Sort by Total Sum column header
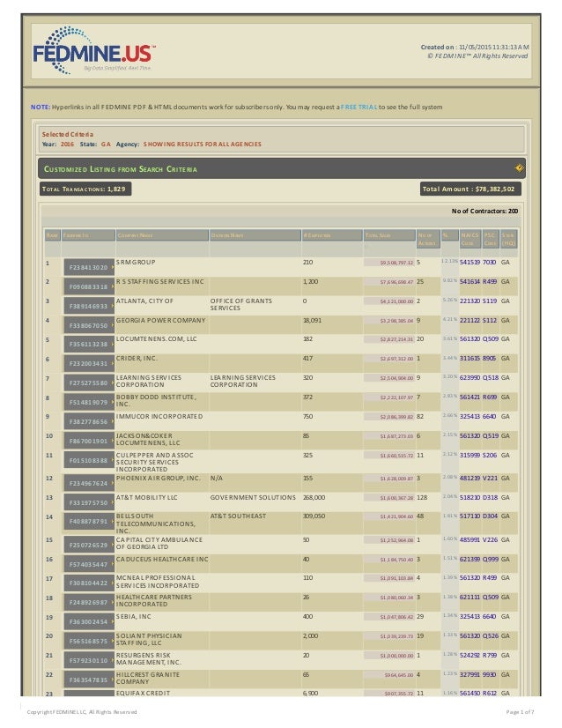This screenshot has height=728, width=562. coord(388,235)
